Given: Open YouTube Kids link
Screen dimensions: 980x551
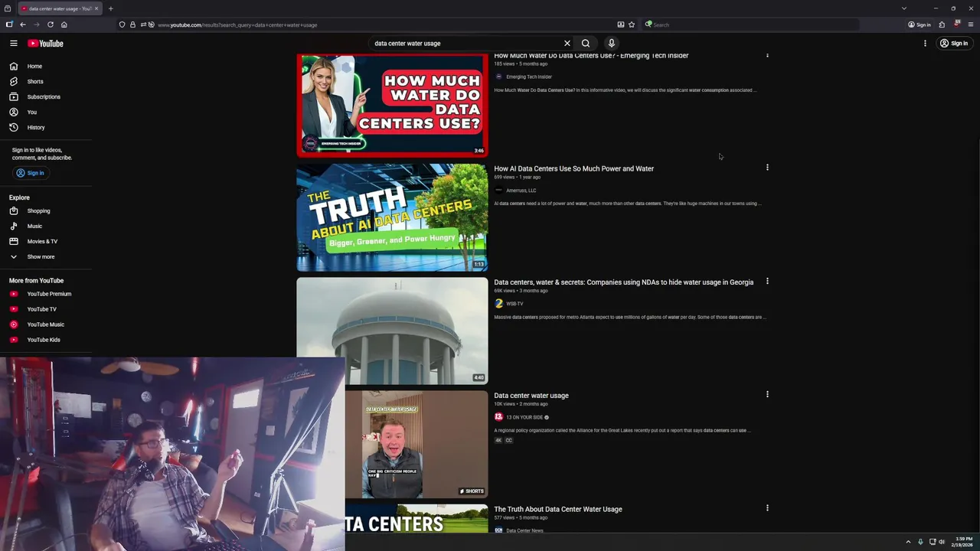Looking at the screenshot, I should [x=43, y=340].
